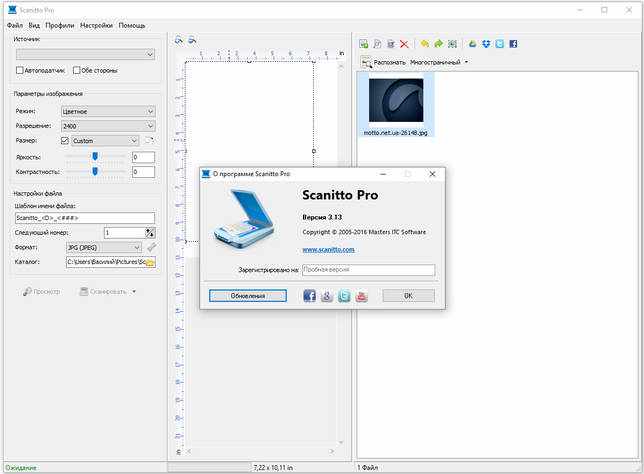Click the Просмотр preview button
This screenshot has width=644, height=474.
pos(41,292)
